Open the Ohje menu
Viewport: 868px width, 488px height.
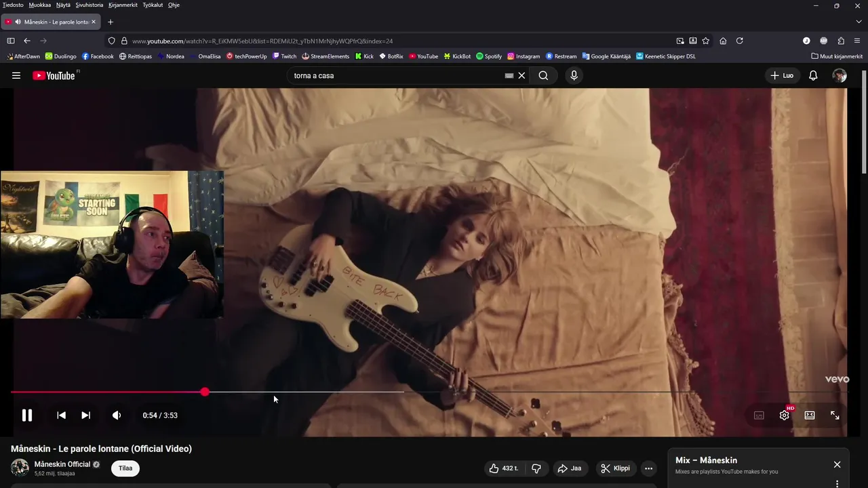(174, 5)
